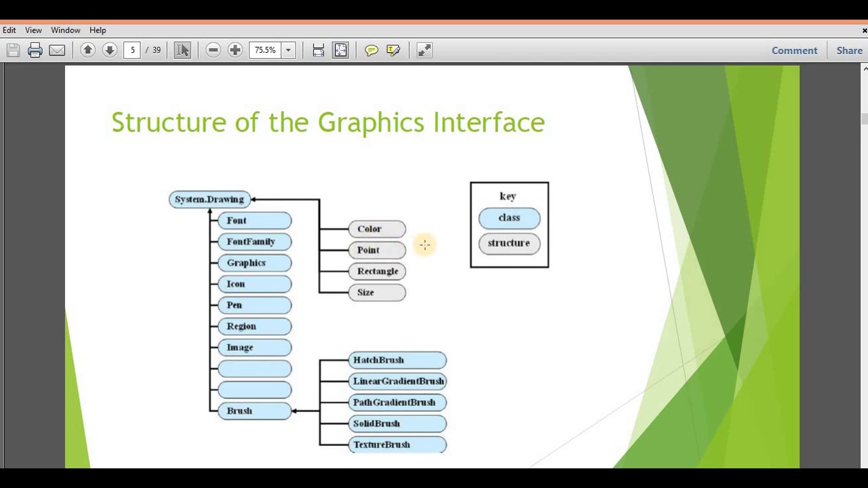Click the scrollbar up arrow
Viewport: 868px width, 488px height.
tap(865, 68)
